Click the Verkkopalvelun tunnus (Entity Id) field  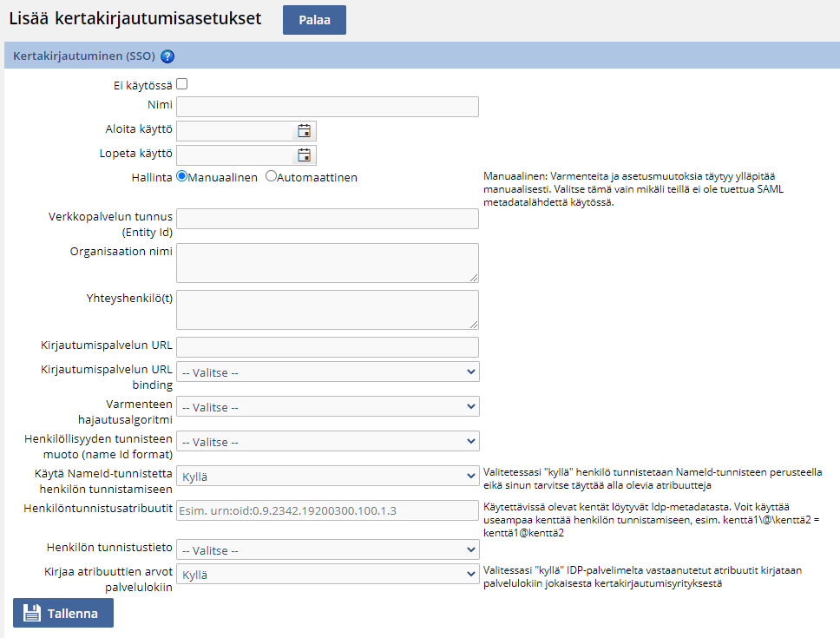(327, 218)
